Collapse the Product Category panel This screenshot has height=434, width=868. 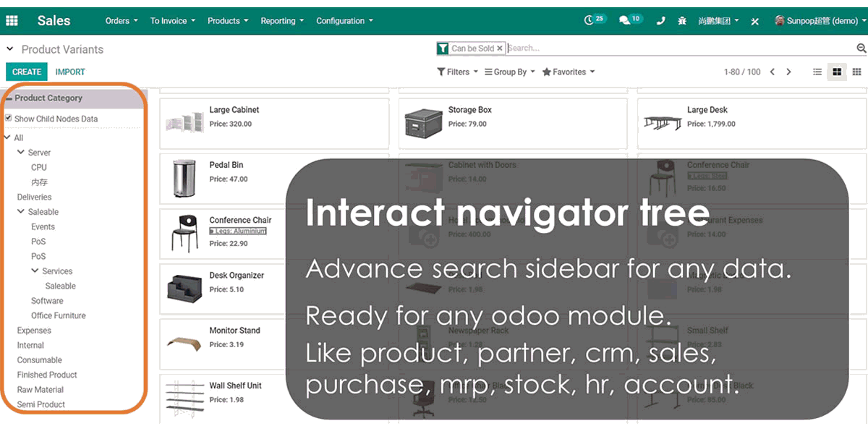coord(9,98)
